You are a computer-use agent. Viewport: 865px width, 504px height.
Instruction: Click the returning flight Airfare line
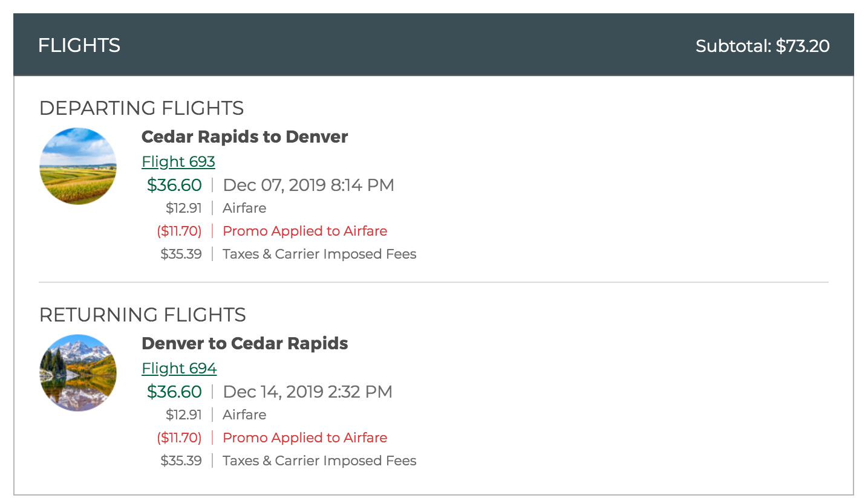[244, 415]
